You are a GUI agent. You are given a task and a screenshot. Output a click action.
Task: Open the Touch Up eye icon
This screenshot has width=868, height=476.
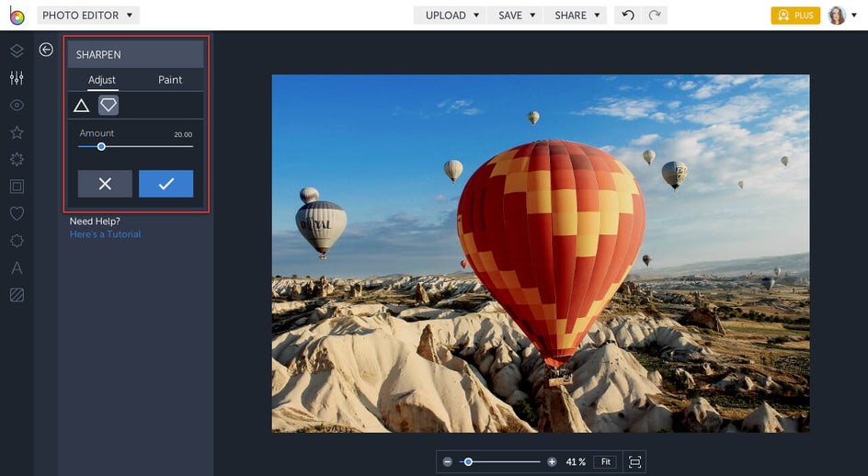pos(17,106)
